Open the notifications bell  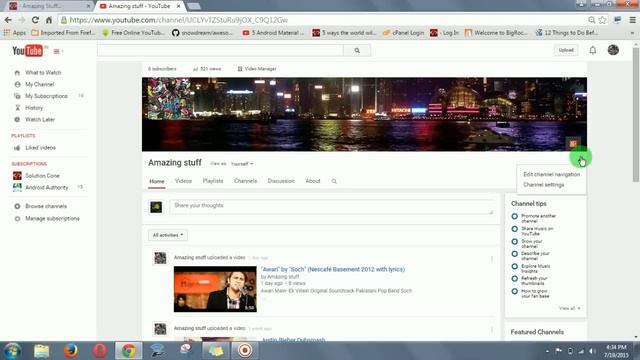[x=593, y=50]
